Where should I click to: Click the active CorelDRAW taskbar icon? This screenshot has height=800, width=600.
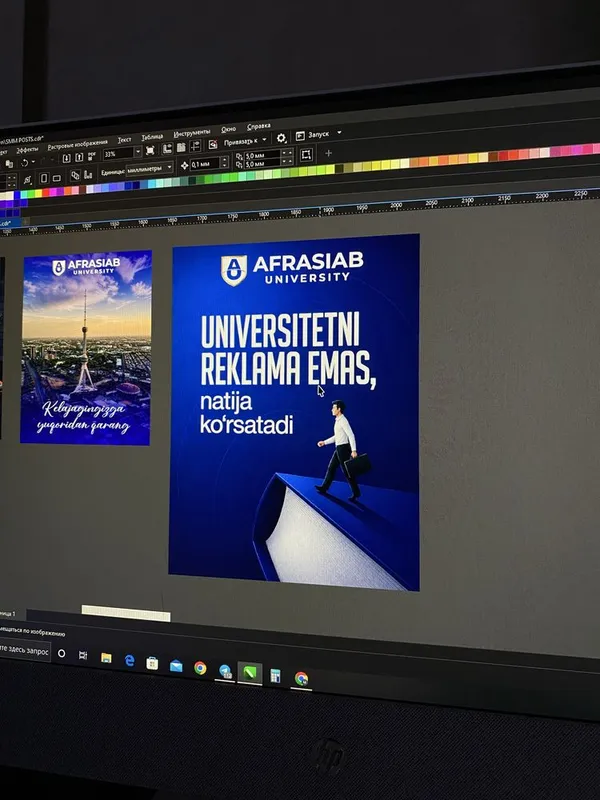pyautogui.click(x=249, y=673)
